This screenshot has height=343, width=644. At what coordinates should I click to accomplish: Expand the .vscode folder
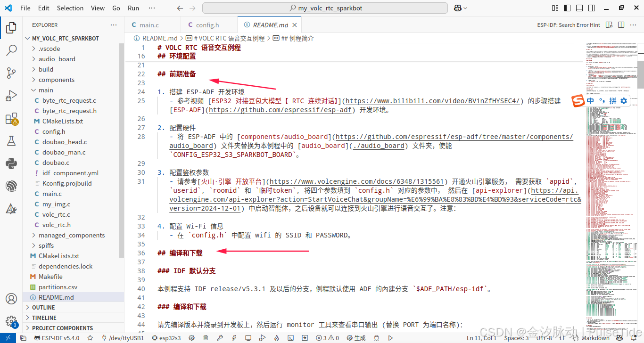click(74, 49)
